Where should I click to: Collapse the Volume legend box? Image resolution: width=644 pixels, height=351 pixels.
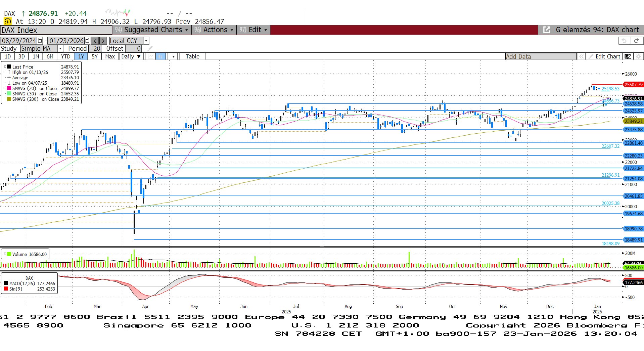(x=5, y=254)
